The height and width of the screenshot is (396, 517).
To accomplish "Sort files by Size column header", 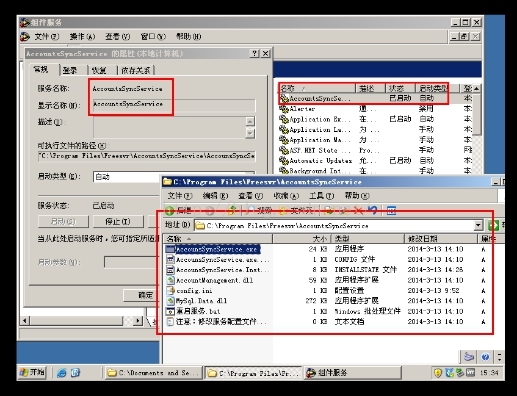I will (x=301, y=239).
